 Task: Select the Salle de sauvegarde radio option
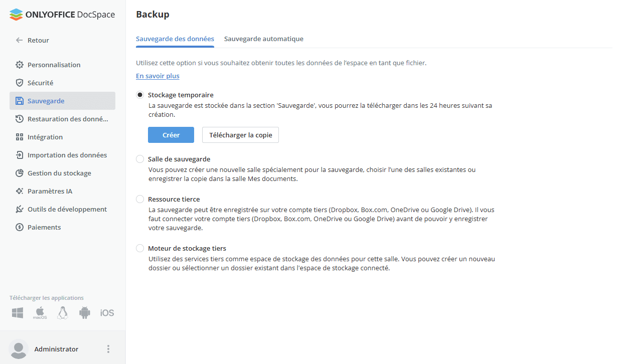click(140, 159)
